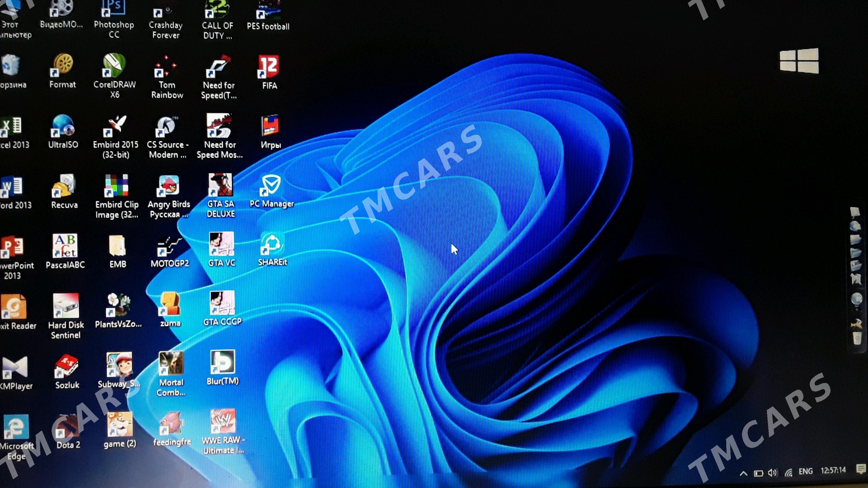Open the volume speaker icon
This screenshot has width=868, height=488.
point(773,473)
